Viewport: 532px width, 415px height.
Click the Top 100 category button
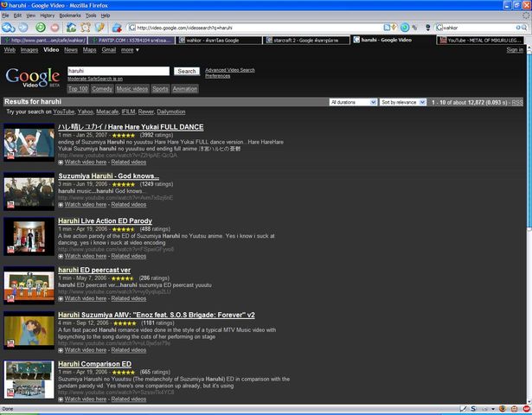(78, 89)
